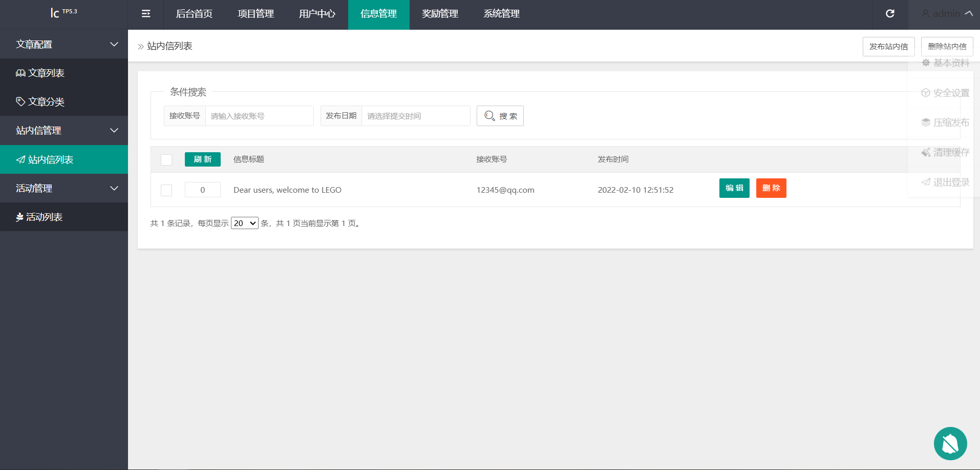Select 站内信列表 paper plane item
The image size is (980, 470).
(50, 159)
